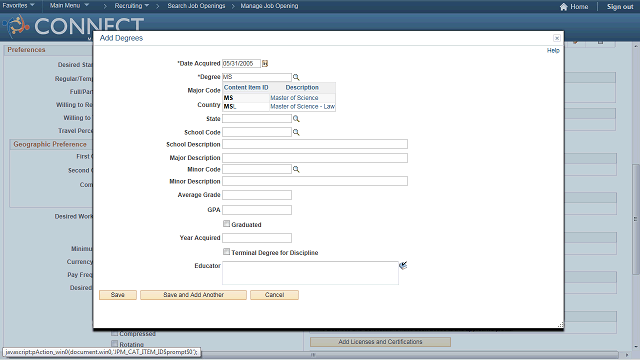640x360 pixels.
Task: Go to Manage Job Opening breadcrumb
Action: coord(269,6)
